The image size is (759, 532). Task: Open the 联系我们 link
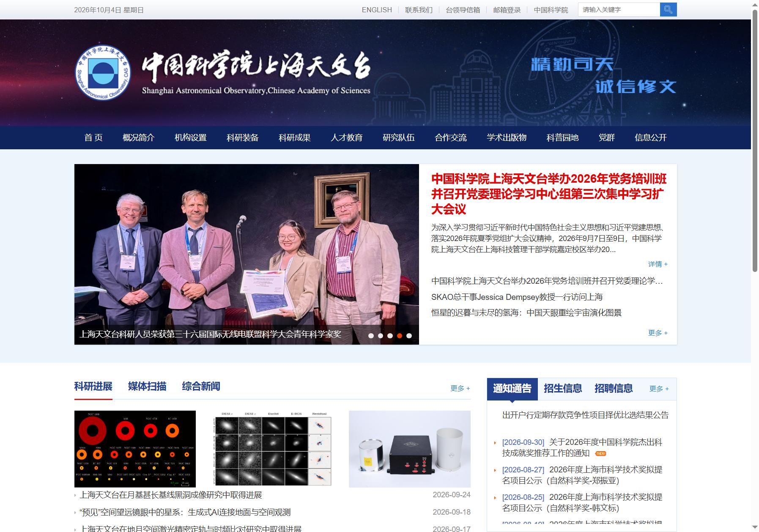(x=419, y=10)
